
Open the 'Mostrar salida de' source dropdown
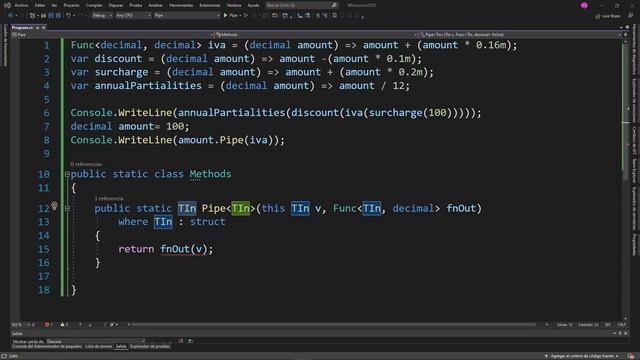click(x=95, y=341)
